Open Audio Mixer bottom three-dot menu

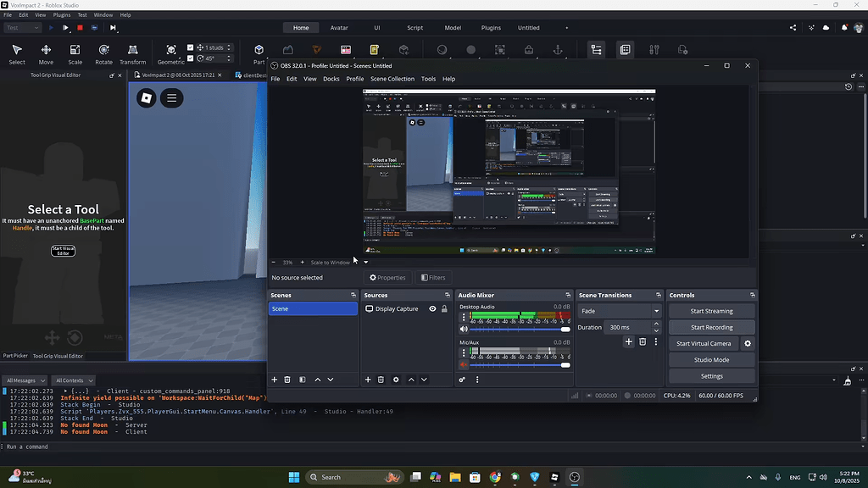click(477, 380)
